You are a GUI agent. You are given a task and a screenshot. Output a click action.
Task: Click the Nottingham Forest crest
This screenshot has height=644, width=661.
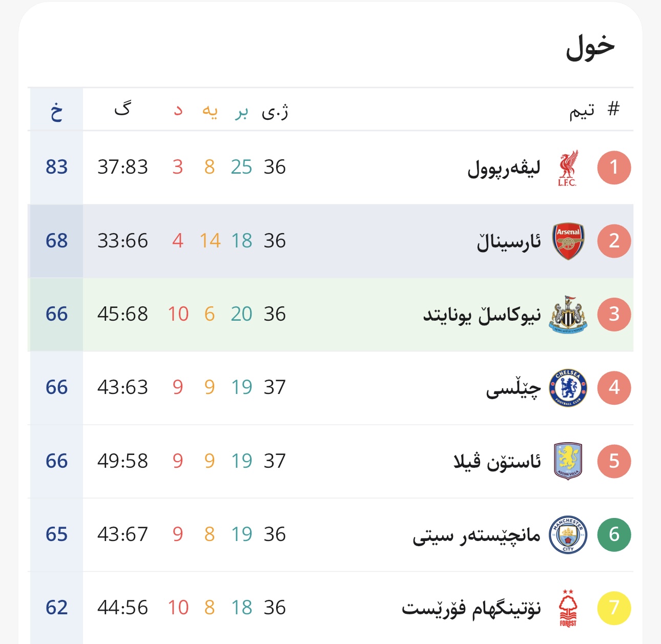[568, 608]
